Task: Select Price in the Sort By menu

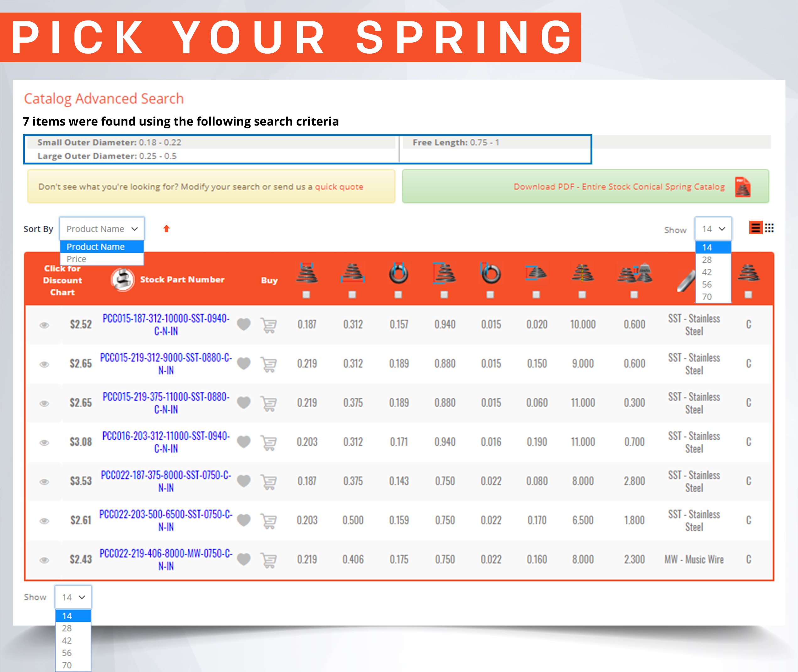Action: (76, 259)
